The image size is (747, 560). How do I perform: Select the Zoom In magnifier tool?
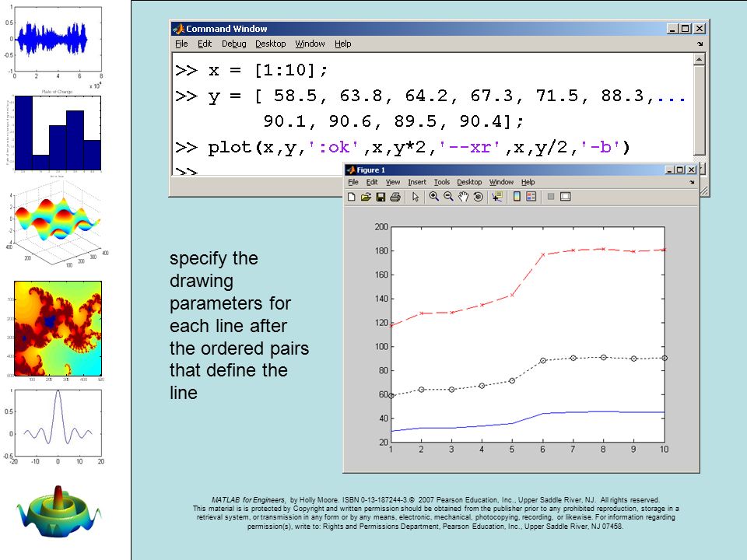coord(433,197)
